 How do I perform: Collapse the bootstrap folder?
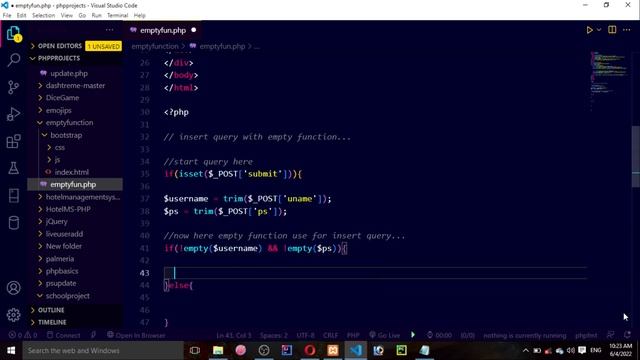click(x=66, y=135)
